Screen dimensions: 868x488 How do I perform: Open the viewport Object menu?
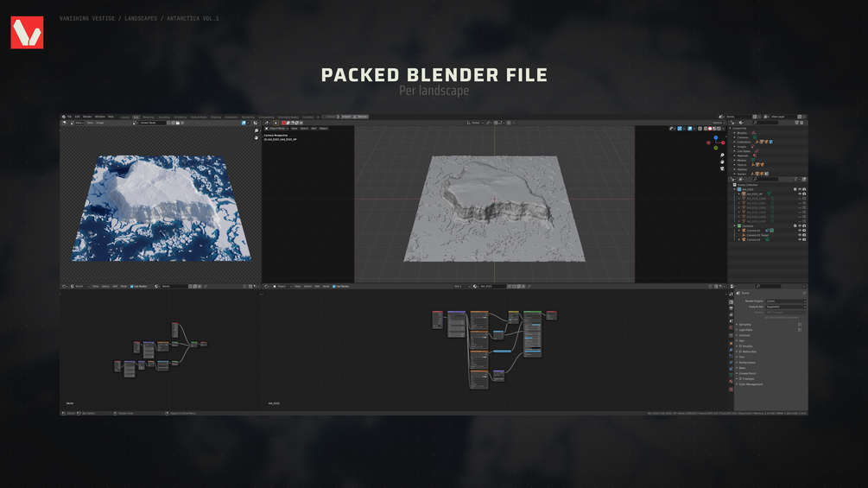pos(323,129)
